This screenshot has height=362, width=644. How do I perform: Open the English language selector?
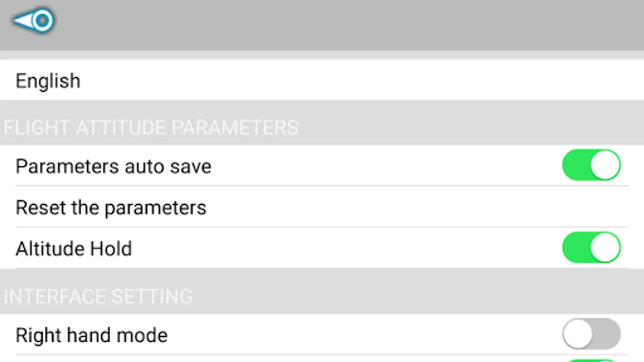(48, 81)
